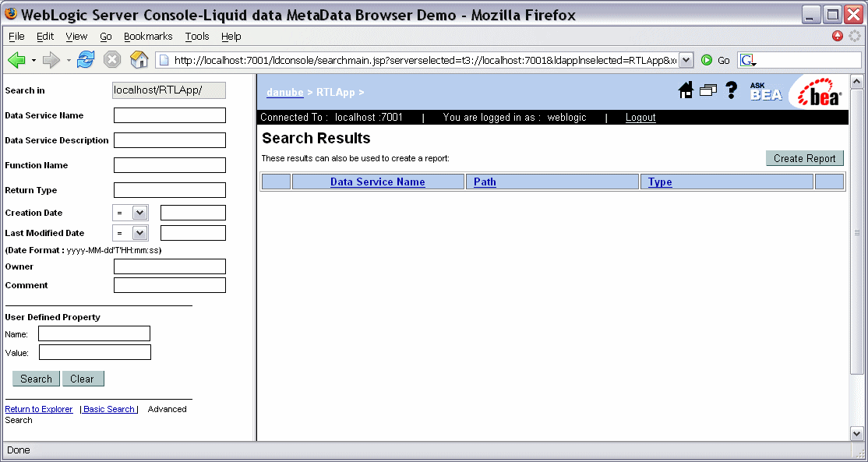This screenshot has height=462, width=868.
Task: Click the scrollbar down arrow in results pane
Action: tap(856, 433)
